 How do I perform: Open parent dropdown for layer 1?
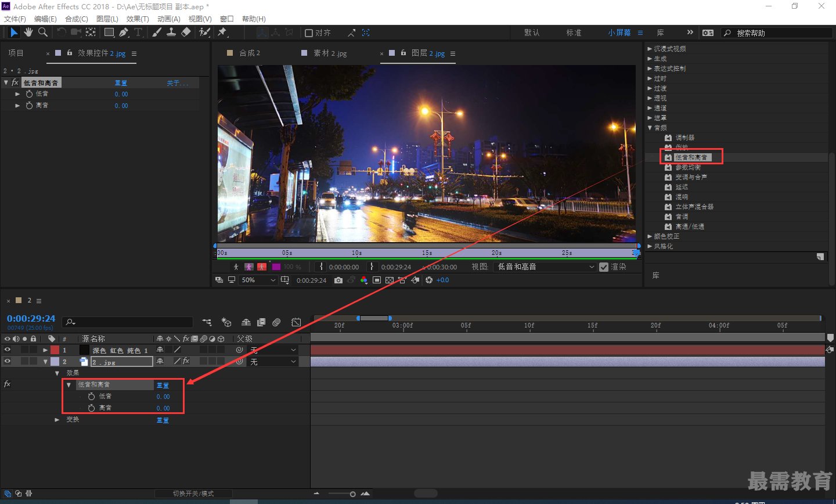coord(272,350)
